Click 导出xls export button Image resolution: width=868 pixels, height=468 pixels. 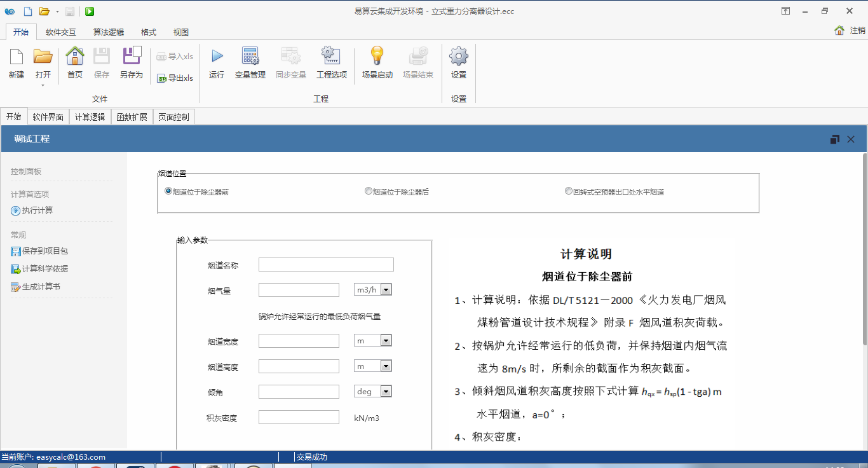click(x=175, y=78)
